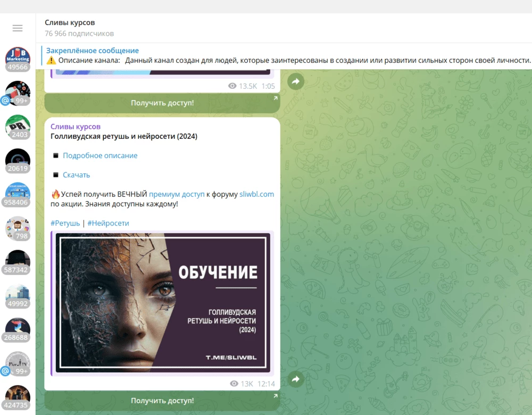Viewport: 532px width, 415px height.
Task: Open the Подробное описание link
Action: [x=100, y=155]
